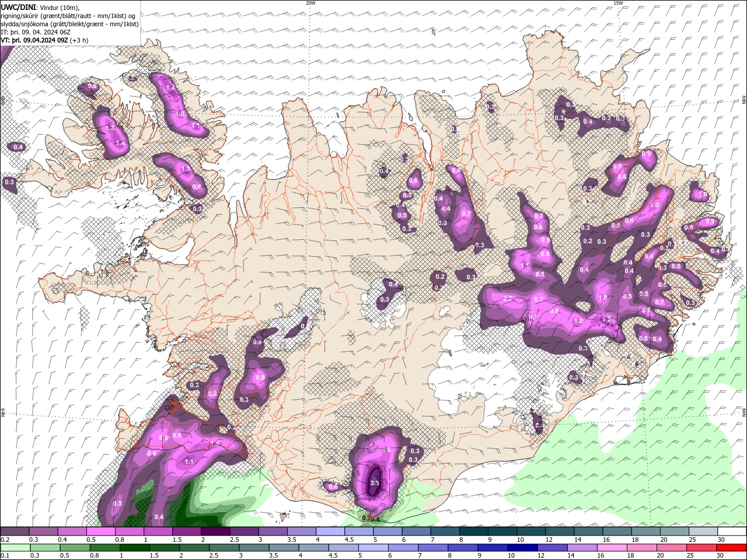
Task: Select the deep blue swatch labeled 10 in rain legend
Action: pos(522,548)
